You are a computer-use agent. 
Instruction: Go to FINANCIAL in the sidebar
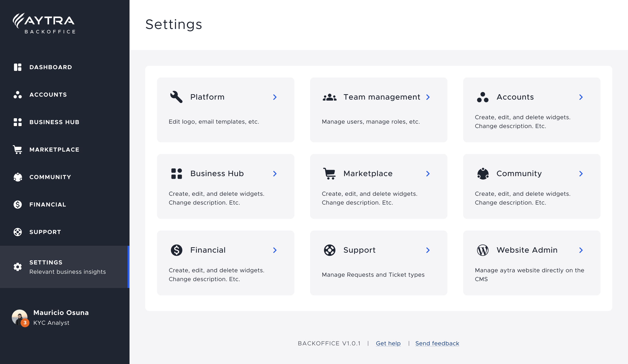48,205
